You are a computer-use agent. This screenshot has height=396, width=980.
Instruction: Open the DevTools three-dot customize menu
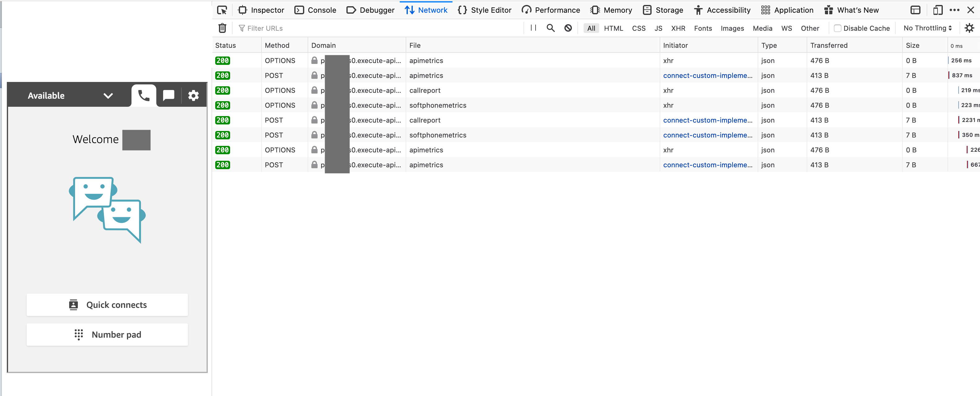pos(954,10)
